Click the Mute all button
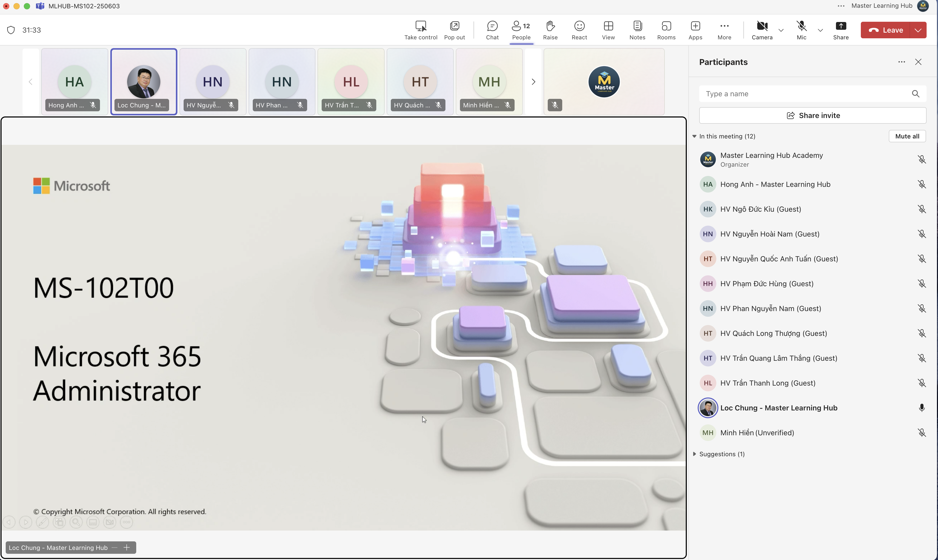This screenshot has width=938, height=560. 907,136
